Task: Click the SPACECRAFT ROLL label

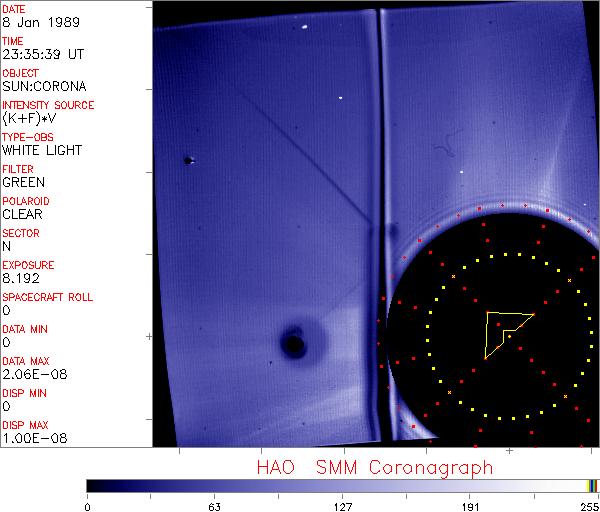Action: click(45, 297)
